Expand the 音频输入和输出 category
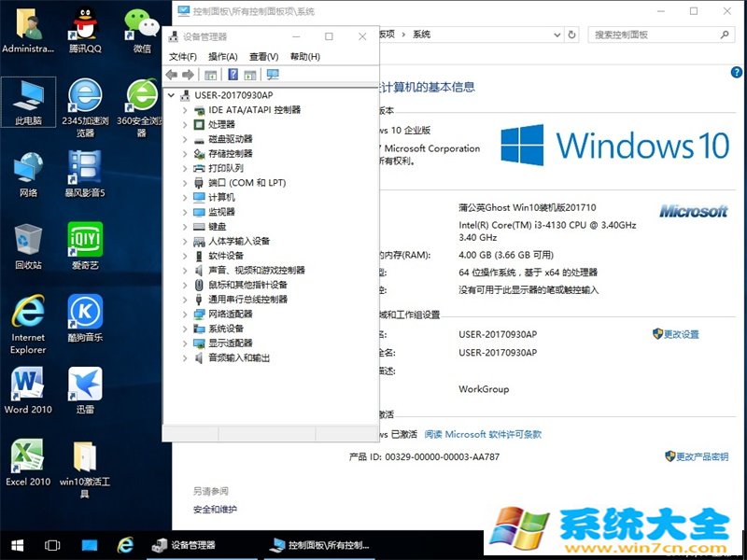 pyautogui.click(x=185, y=358)
